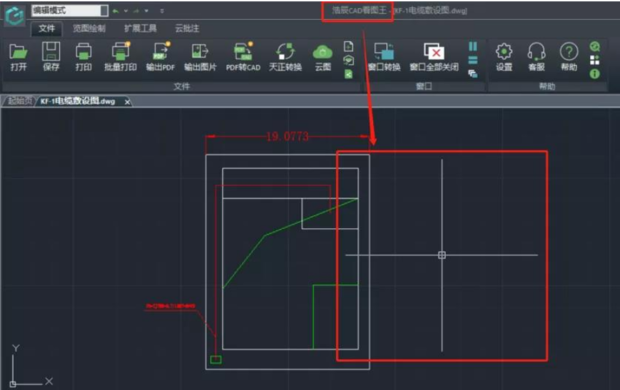Open 设置 settings gear
620x390 pixels.
click(x=504, y=57)
